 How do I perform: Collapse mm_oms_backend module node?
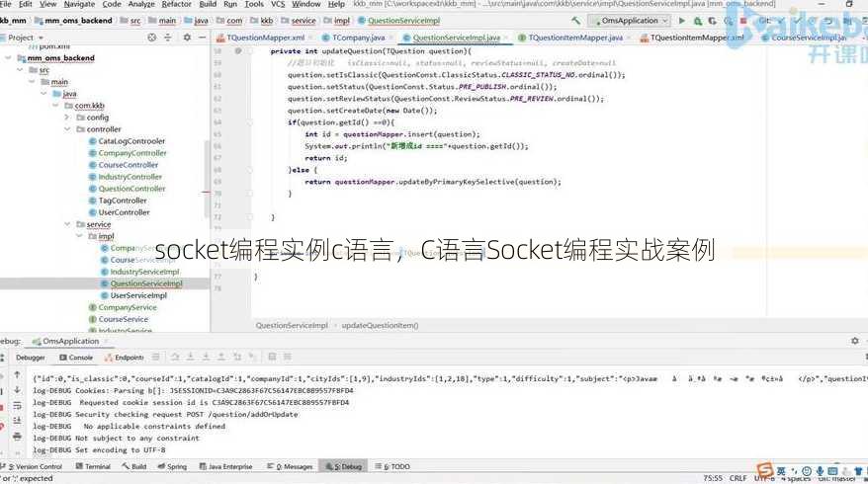[x=8, y=57]
